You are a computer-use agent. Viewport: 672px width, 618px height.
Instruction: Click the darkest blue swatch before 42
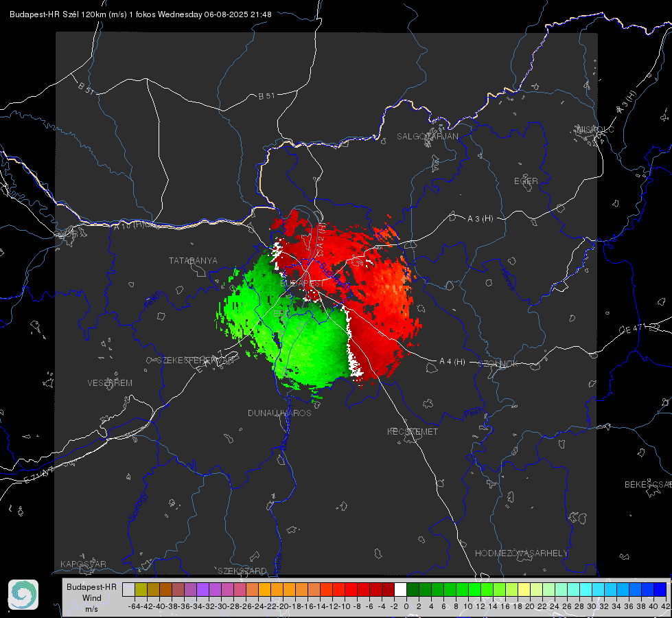point(660,589)
